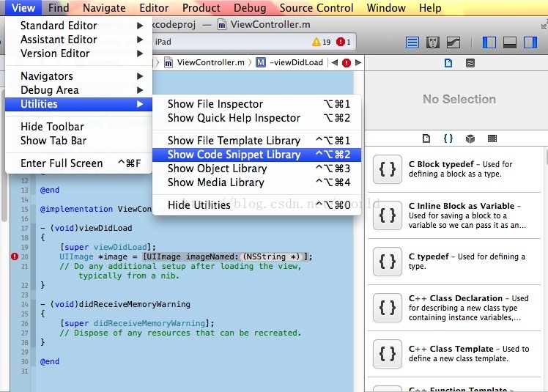The width and height of the screenshot is (548, 392).
Task: Open the Window menu
Action: point(386,7)
